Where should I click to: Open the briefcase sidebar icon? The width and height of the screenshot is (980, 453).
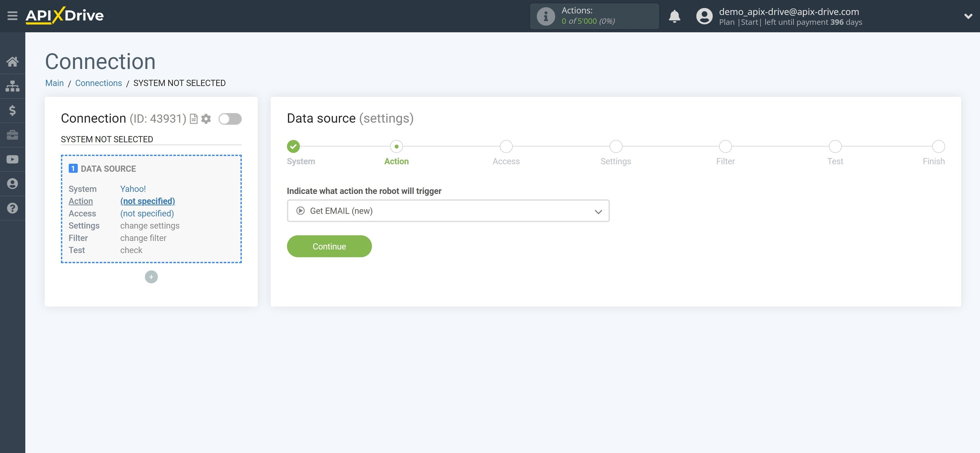(13, 135)
